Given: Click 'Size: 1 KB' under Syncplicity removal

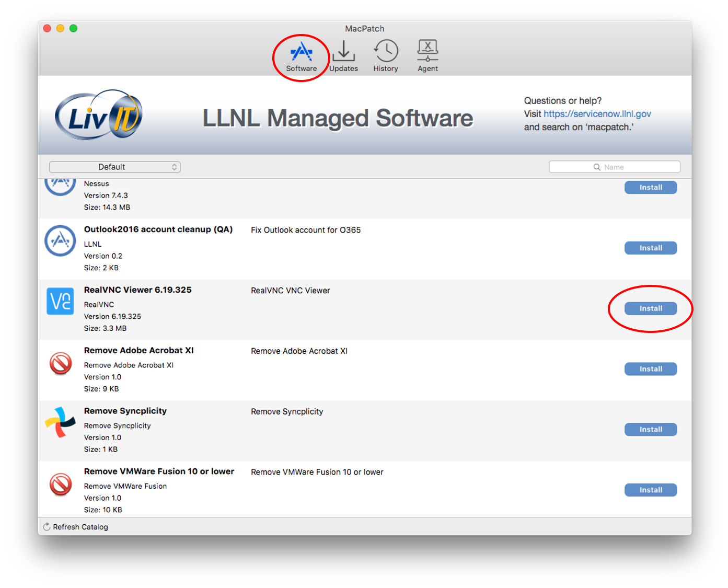Looking at the screenshot, I should pyautogui.click(x=101, y=449).
